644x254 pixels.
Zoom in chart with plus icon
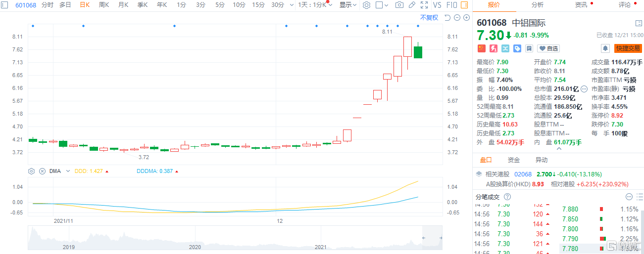[466, 18]
